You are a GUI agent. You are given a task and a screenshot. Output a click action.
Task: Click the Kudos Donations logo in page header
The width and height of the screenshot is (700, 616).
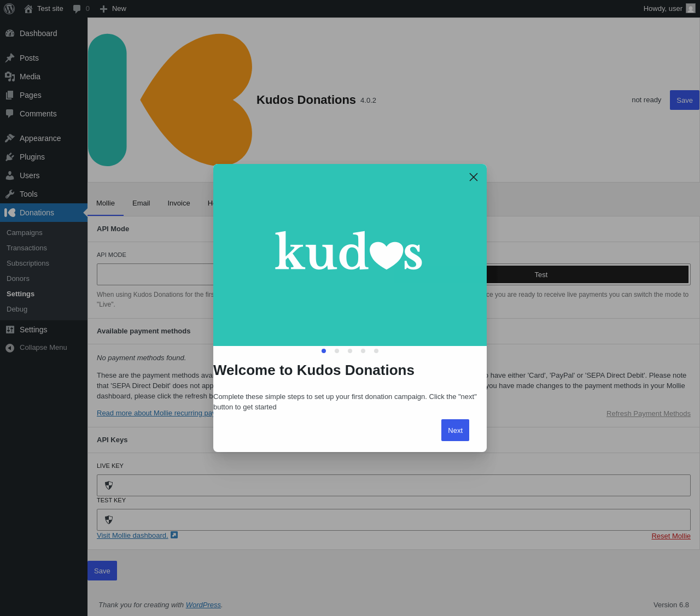coord(170,100)
